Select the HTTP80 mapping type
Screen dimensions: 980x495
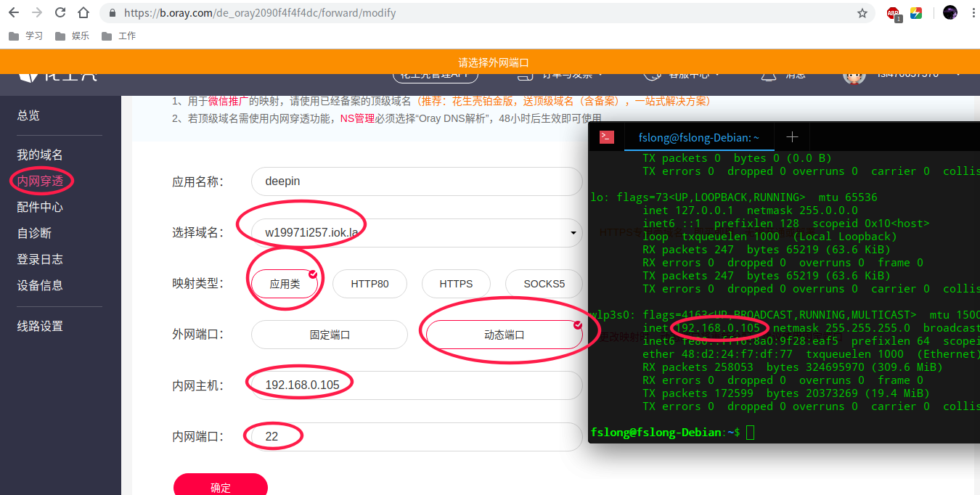pyautogui.click(x=369, y=284)
